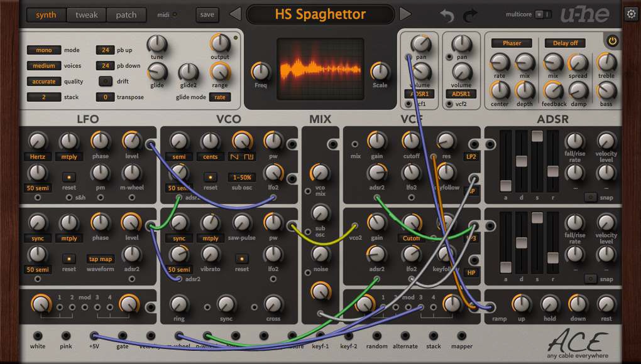641x364 pixels.
Task: Click the VCO 1 pw knob
Action: pyautogui.click(x=273, y=141)
